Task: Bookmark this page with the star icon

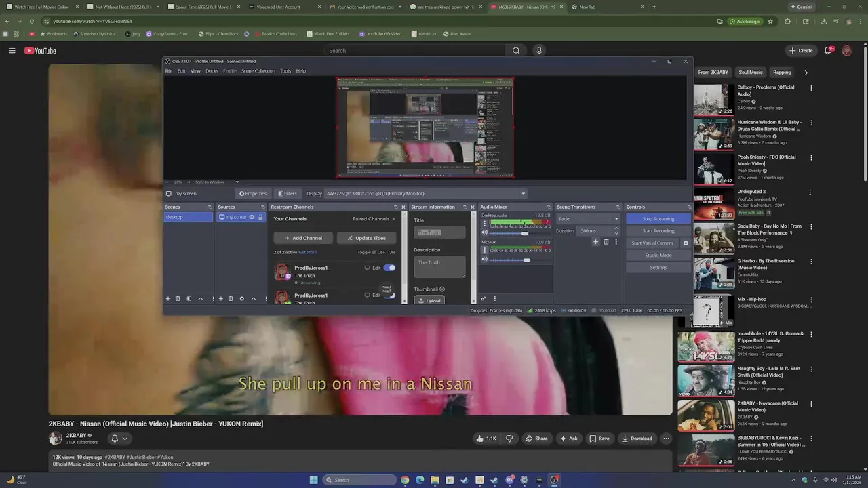Action: point(770,21)
